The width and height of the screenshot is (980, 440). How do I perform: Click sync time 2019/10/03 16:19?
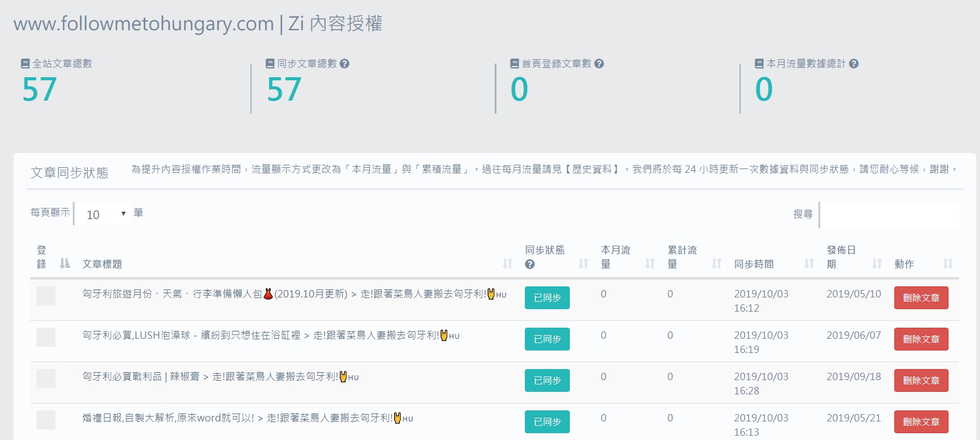(761, 342)
